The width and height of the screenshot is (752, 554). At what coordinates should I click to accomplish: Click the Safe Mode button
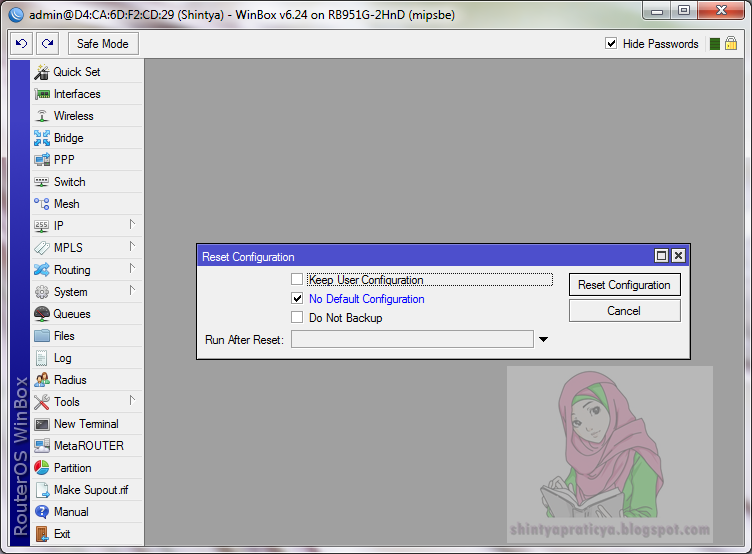click(103, 44)
